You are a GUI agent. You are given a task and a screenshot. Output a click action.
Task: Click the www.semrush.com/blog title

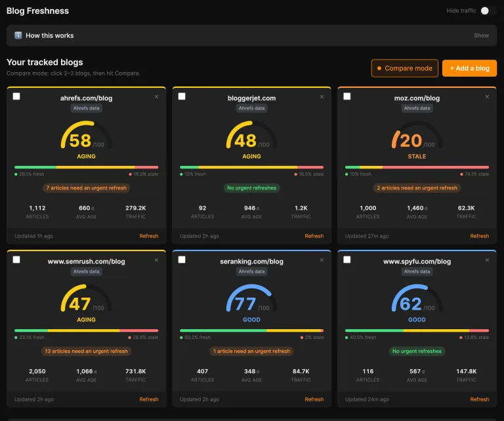pos(86,261)
